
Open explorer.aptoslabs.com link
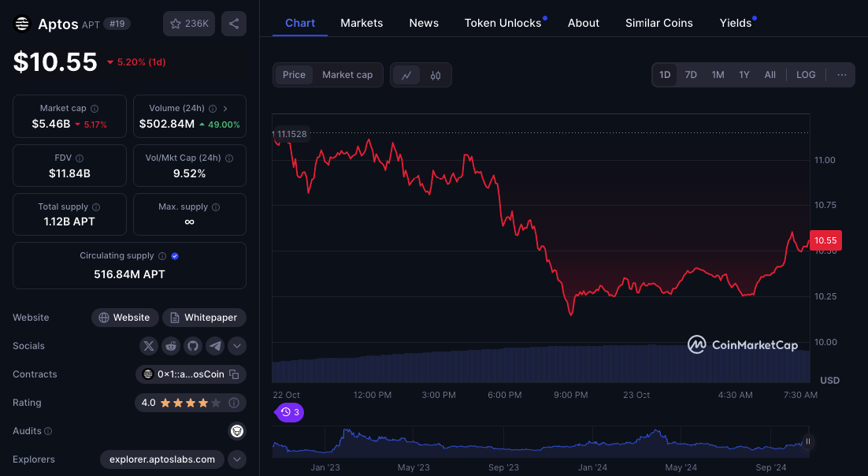162,459
